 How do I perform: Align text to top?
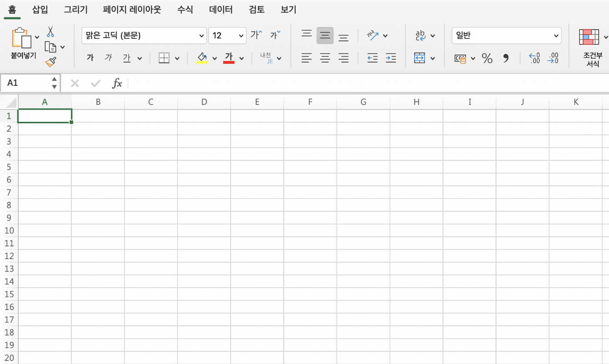(307, 34)
